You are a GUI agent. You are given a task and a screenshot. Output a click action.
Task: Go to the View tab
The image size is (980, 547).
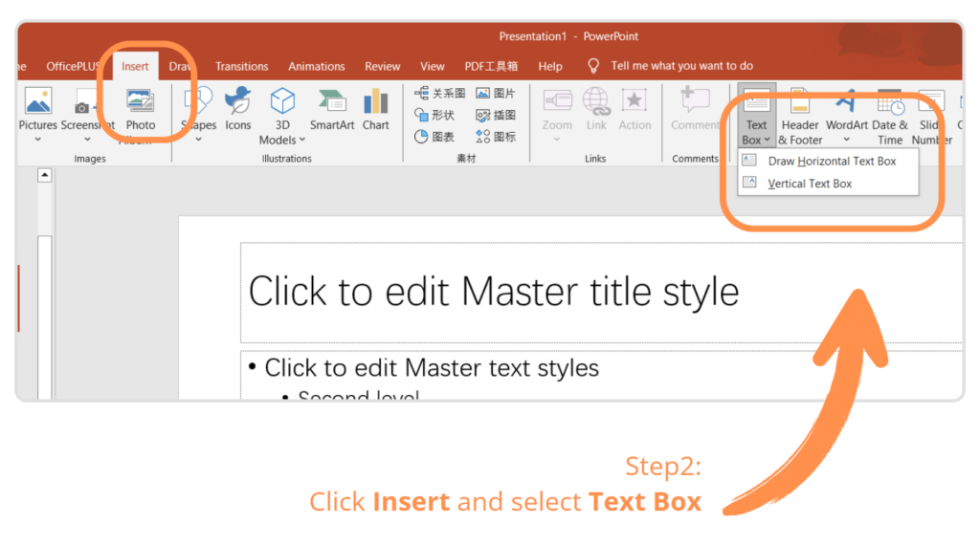[433, 67]
